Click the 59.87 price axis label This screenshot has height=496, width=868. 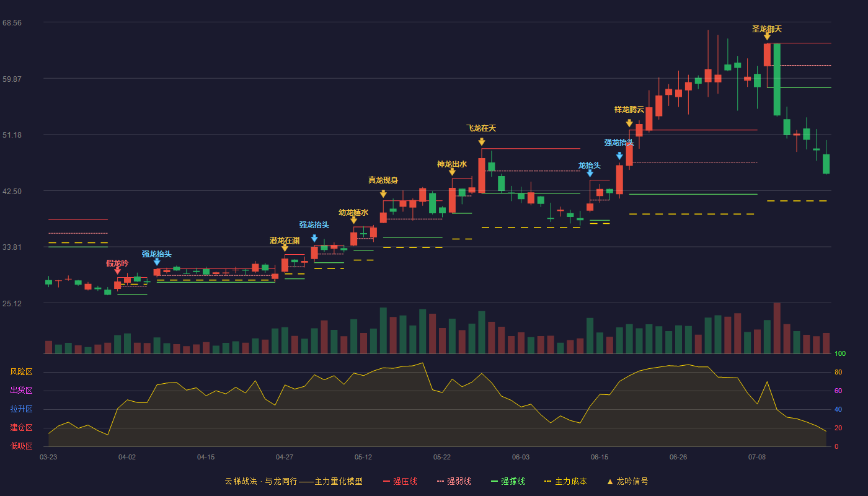tap(12, 79)
